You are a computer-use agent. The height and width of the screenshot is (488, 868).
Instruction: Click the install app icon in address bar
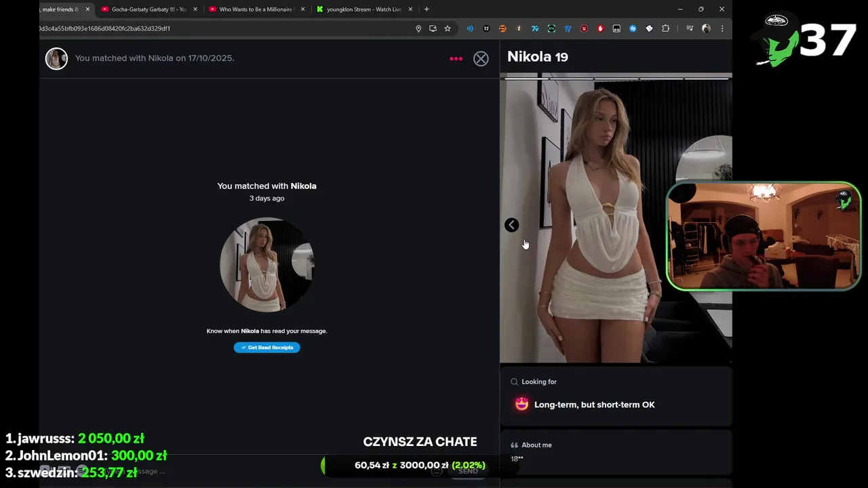pyautogui.click(x=433, y=28)
